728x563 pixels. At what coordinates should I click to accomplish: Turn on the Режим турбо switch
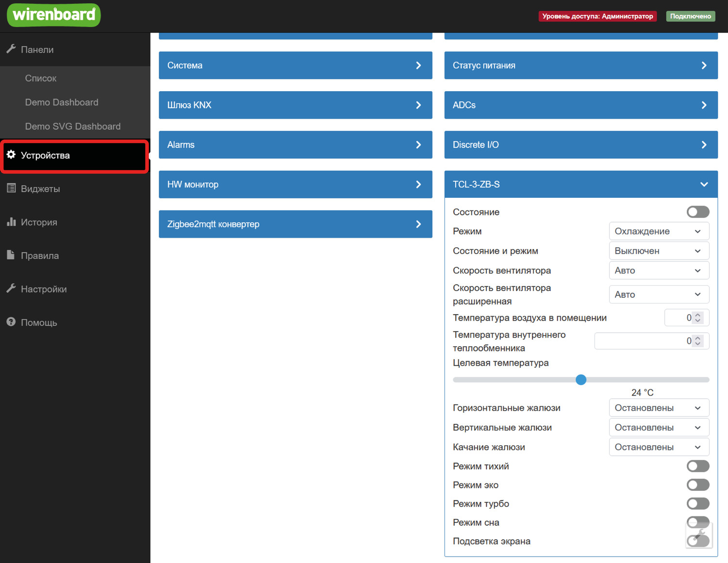point(697,504)
